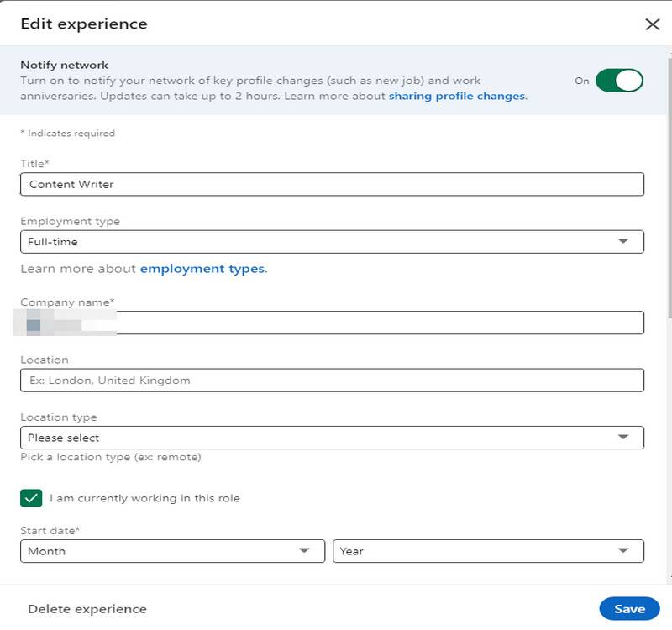Viewport: 672px width, 630px height.
Task: Click the Location type dropdown arrow icon
Action: coord(623,438)
